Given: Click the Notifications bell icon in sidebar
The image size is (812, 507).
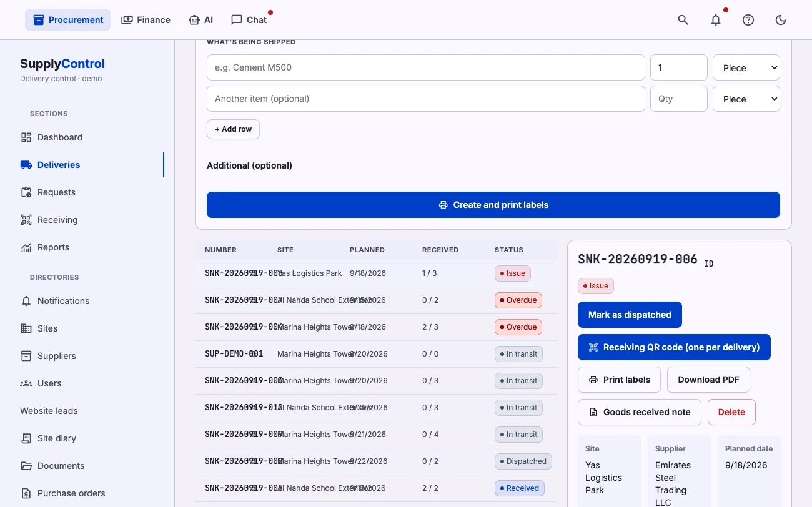Looking at the screenshot, I should [x=26, y=301].
